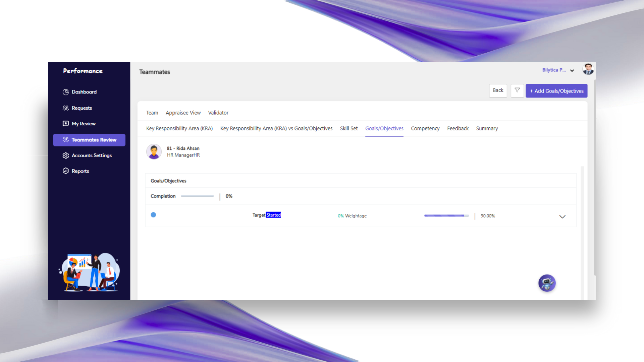The height and width of the screenshot is (362, 644).
Task: Click the + Add Goals/Objectives button
Action: coord(556,91)
